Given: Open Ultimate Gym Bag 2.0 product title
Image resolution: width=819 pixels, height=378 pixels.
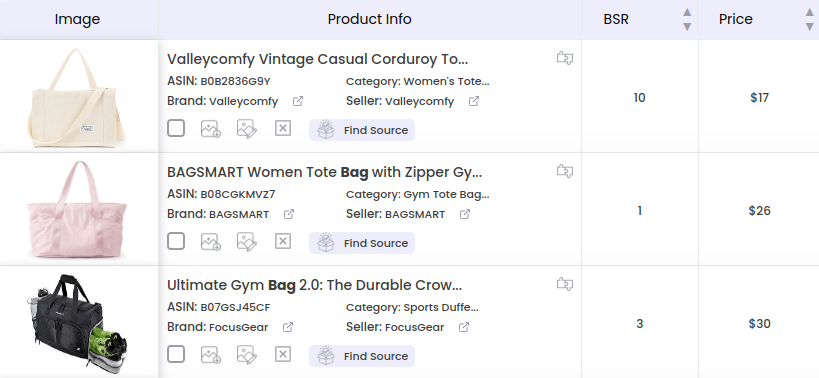Looking at the screenshot, I should (x=314, y=285).
